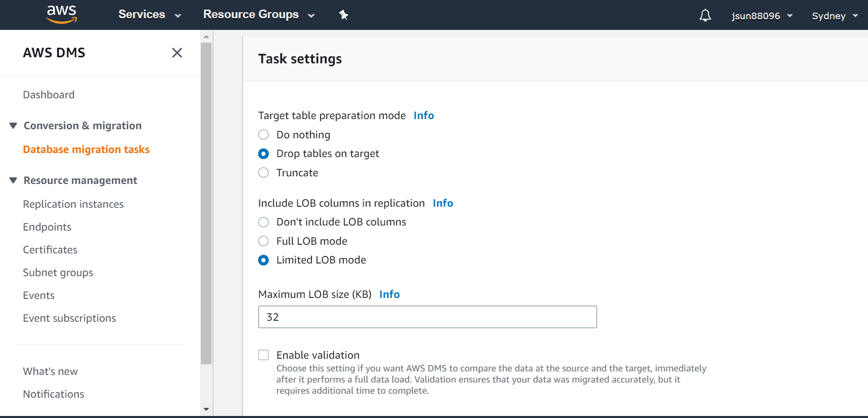Open the Sydney region selector
868x418 pixels.
tap(834, 16)
